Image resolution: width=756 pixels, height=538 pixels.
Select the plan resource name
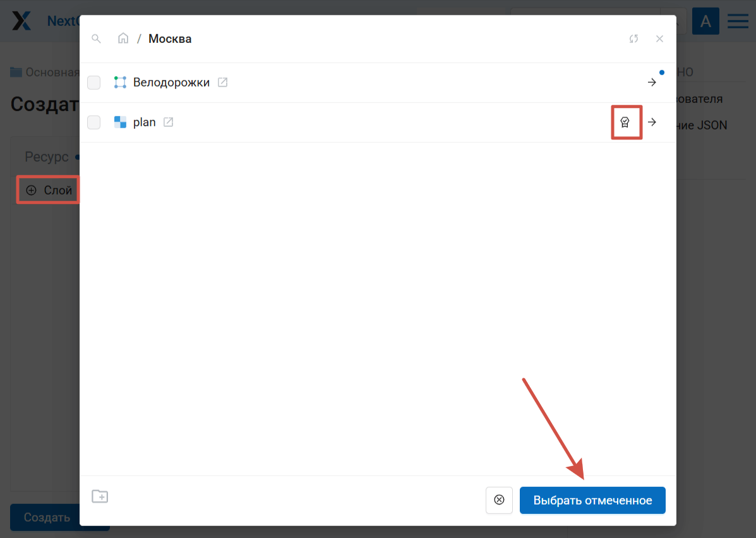pos(144,123)
